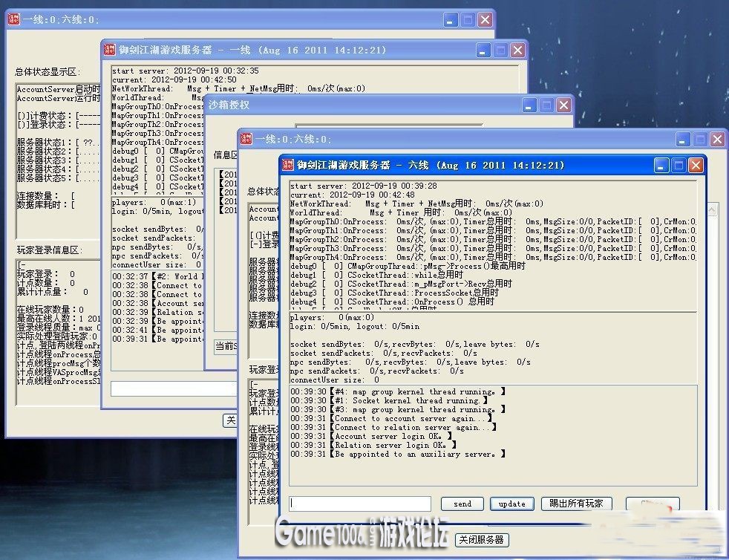Minimize the 沙箱授权 window
The image size is (729, 560).
(x=529, y=105)
